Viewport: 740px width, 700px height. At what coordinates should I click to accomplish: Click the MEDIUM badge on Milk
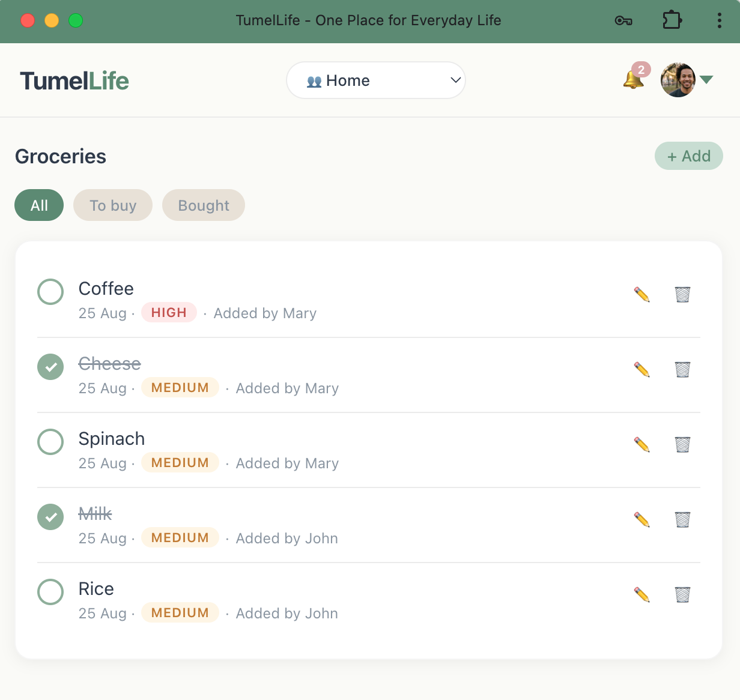[x=180, y=537]
